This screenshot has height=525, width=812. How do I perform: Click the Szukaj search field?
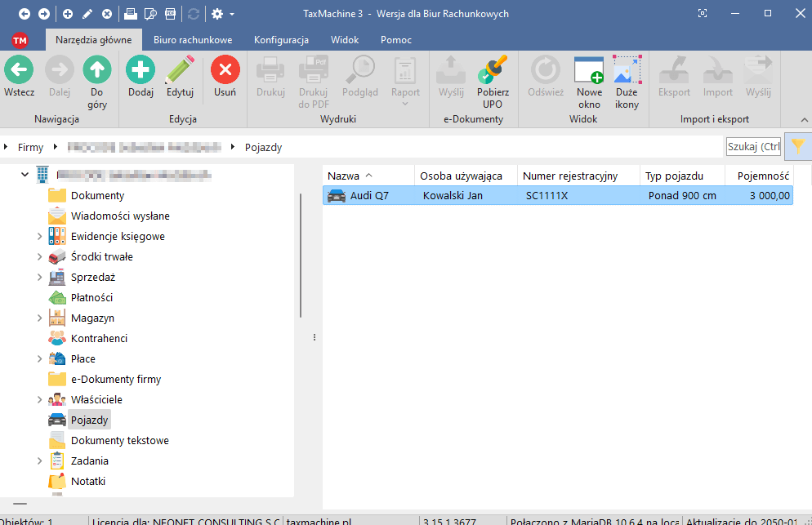pos(753,146)
